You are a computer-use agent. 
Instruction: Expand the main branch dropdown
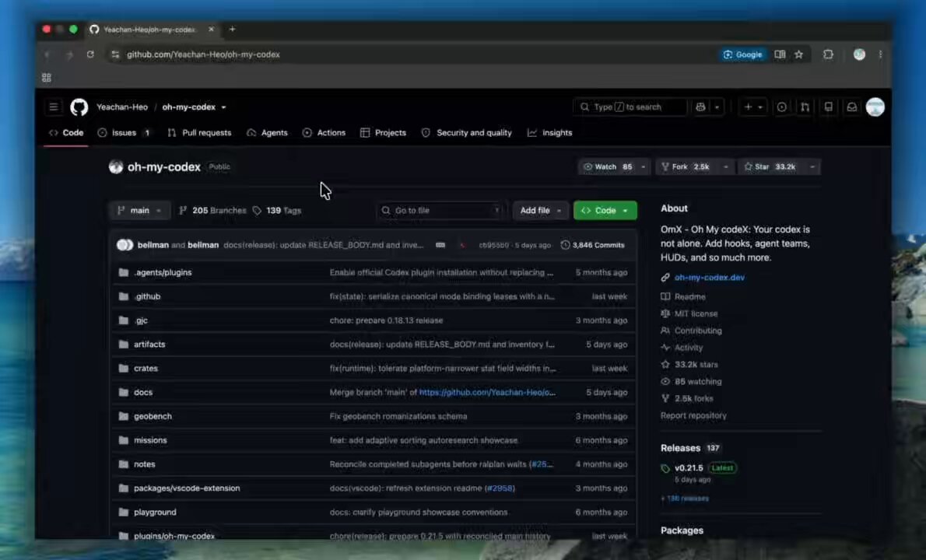[x=139, y=211]
